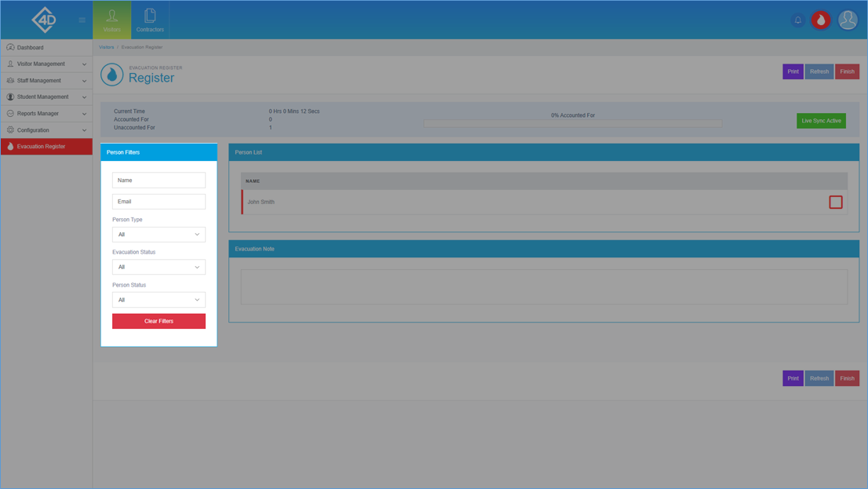Click the Accounted For progress bar

coord(573,123)
